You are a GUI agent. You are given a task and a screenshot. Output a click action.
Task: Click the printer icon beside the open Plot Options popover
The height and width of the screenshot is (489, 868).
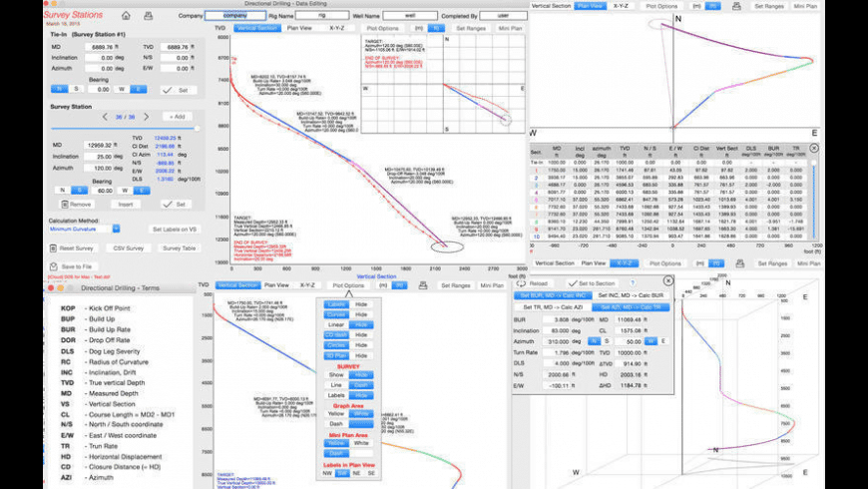click(x=423, y=285)
